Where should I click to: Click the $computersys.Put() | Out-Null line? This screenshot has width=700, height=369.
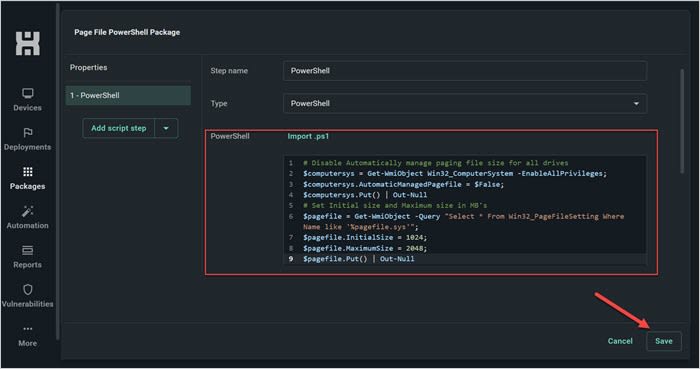click(x=365, y=195)
